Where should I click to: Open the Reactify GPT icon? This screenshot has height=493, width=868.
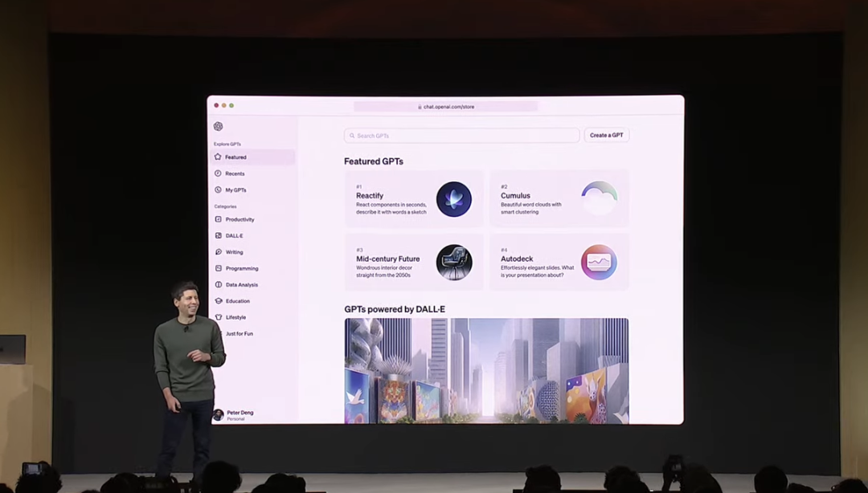click(453, 199)
